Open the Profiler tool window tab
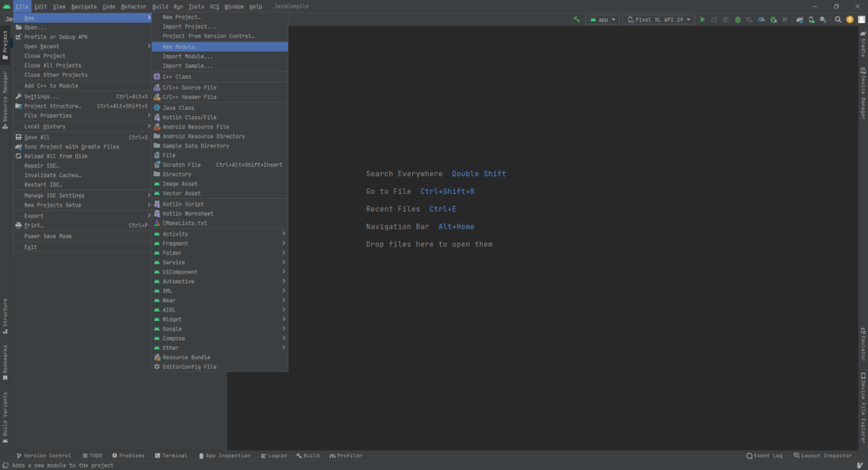This screenshot has height=470, width=868. 346,456
